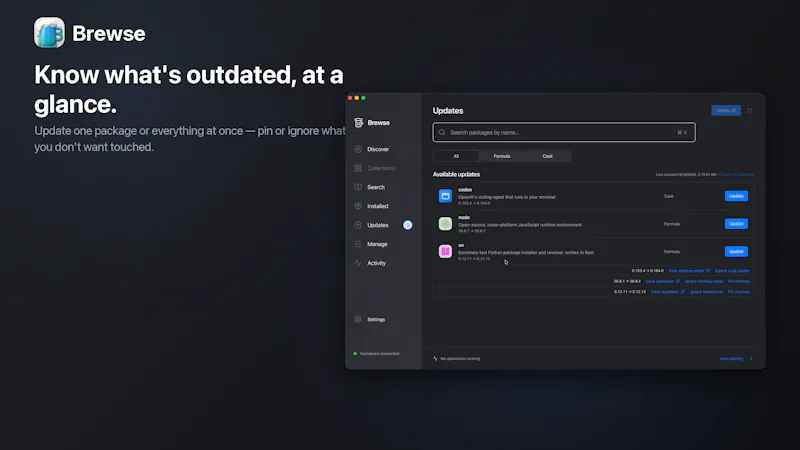Click the updates count badge in sidebar

(x=408, y=225)
